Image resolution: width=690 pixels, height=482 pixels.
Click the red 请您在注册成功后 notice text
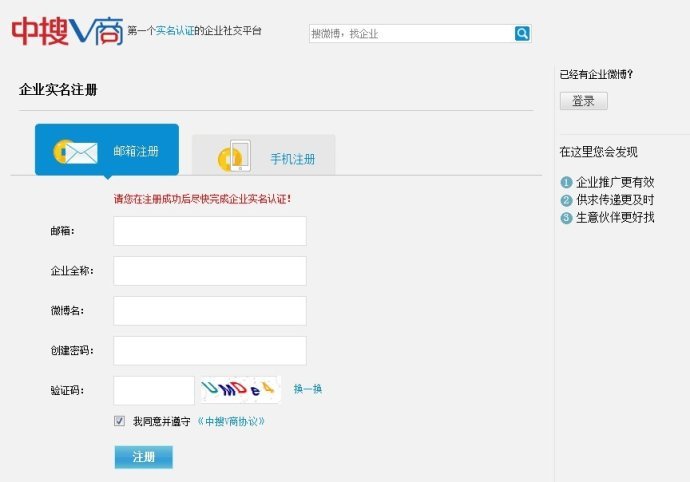(202, 199)
